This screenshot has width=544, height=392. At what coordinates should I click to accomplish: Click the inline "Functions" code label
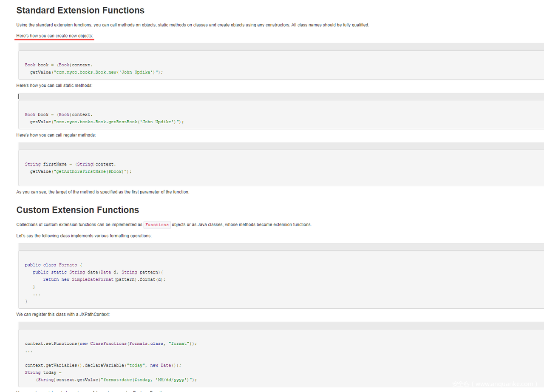[x=157, y=225]
